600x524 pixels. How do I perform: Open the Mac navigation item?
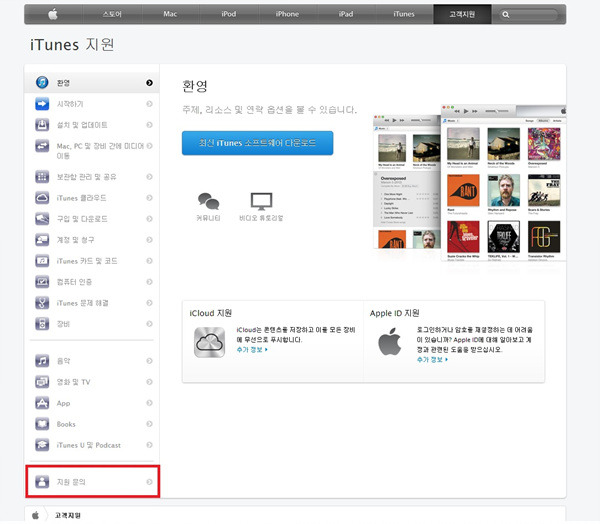(x=170, y=14)
